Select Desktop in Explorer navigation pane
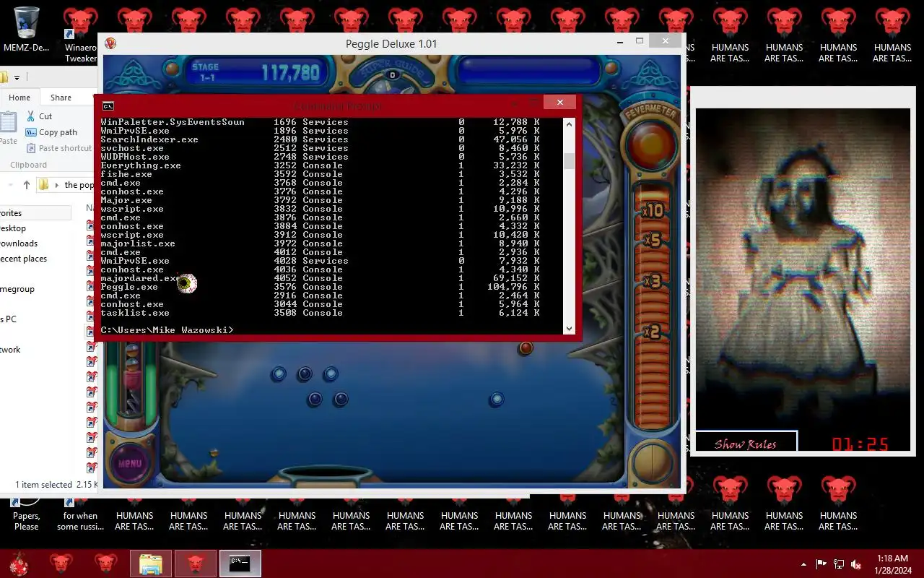 13,228
